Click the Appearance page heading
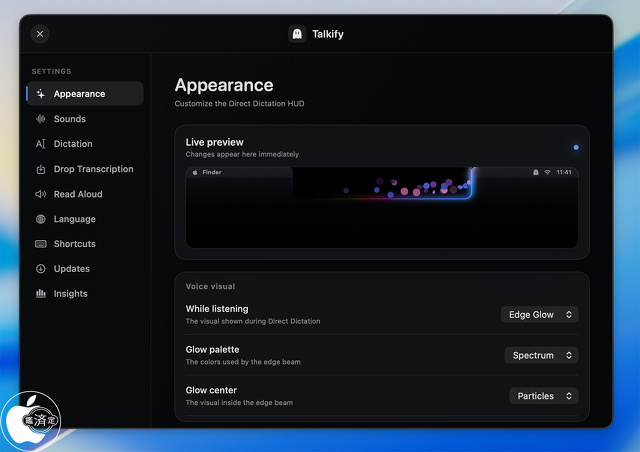 click(x=224, y=85)
